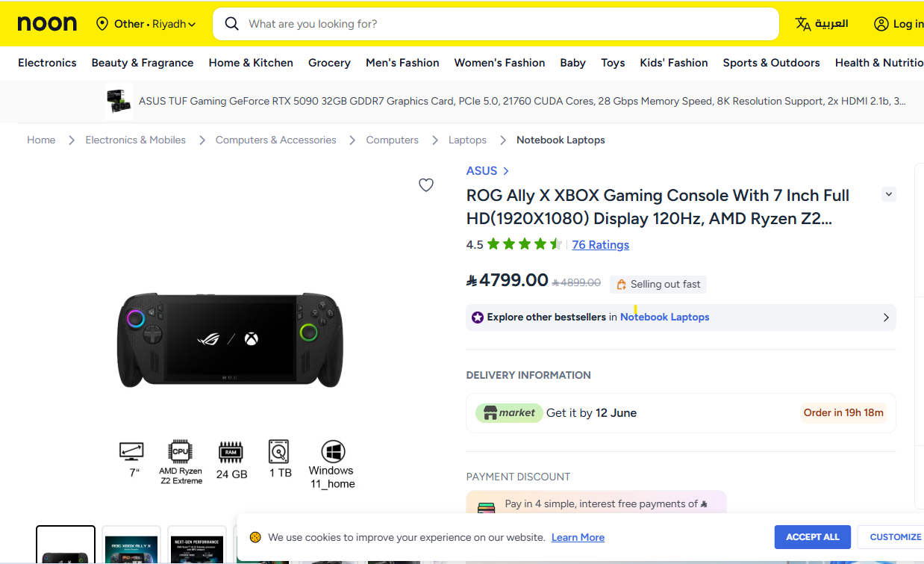This screenshot has height=564, width=924.
Task: Switch language to العربية
Action: tap(831, 24)
